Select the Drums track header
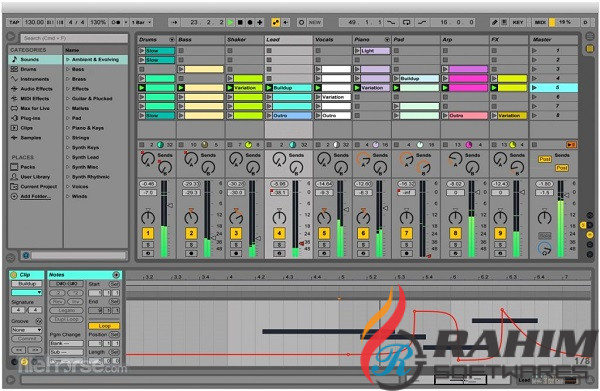The height and width of the screenshot is (391, 600). (x=156, y=40)
